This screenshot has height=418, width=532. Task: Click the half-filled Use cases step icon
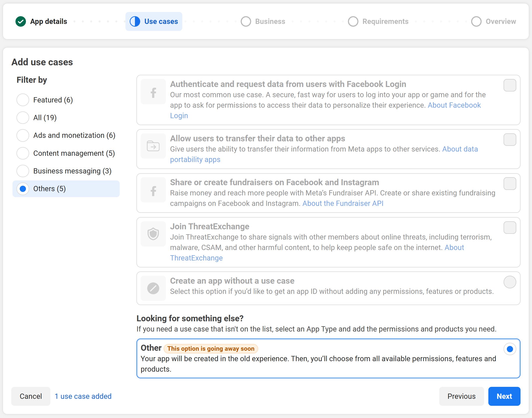(135, 21)
